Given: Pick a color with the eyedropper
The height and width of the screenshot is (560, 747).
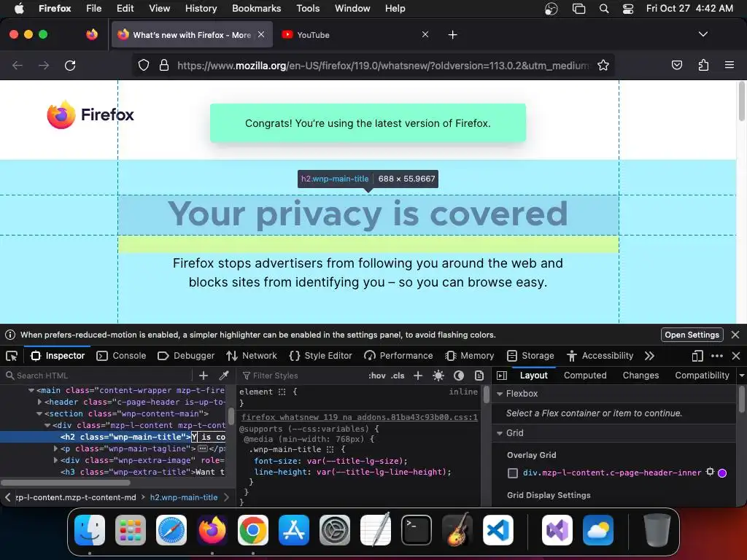Looking at the screenshot, I should 223,376.
